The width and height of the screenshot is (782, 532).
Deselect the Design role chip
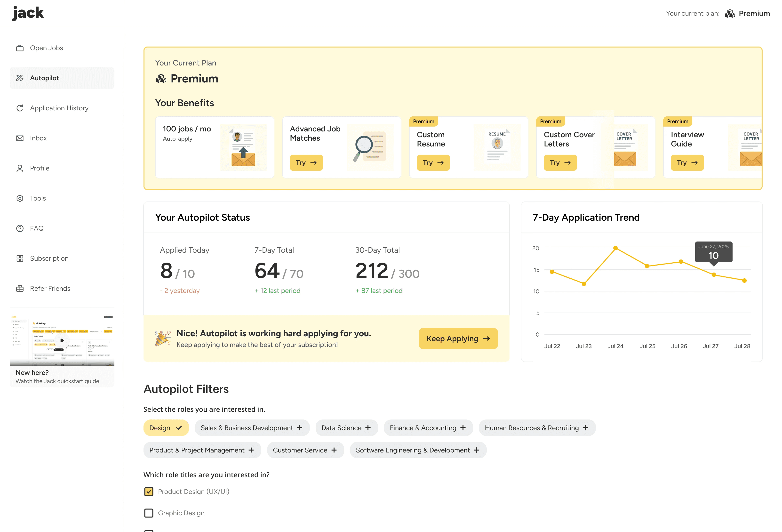coord(166,428)
